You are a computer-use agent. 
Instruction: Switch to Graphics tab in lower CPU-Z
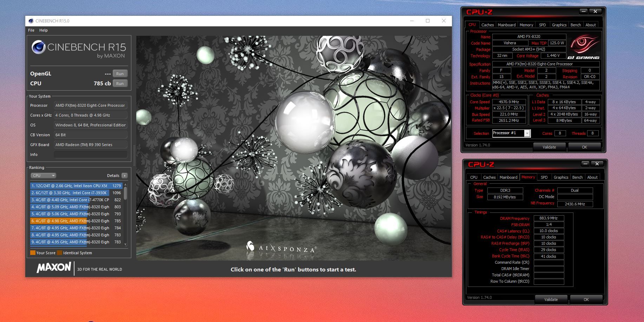pos(561,177)
